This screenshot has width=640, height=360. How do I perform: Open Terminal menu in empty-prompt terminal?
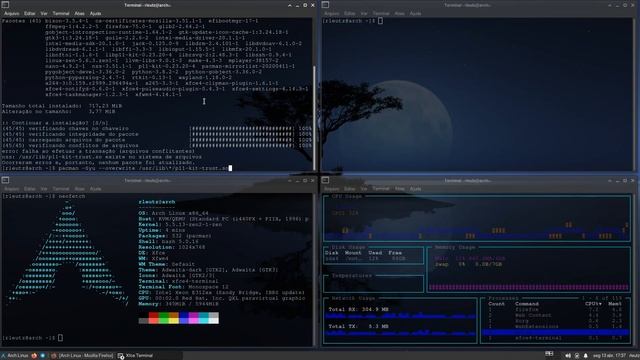pos(381,13)
